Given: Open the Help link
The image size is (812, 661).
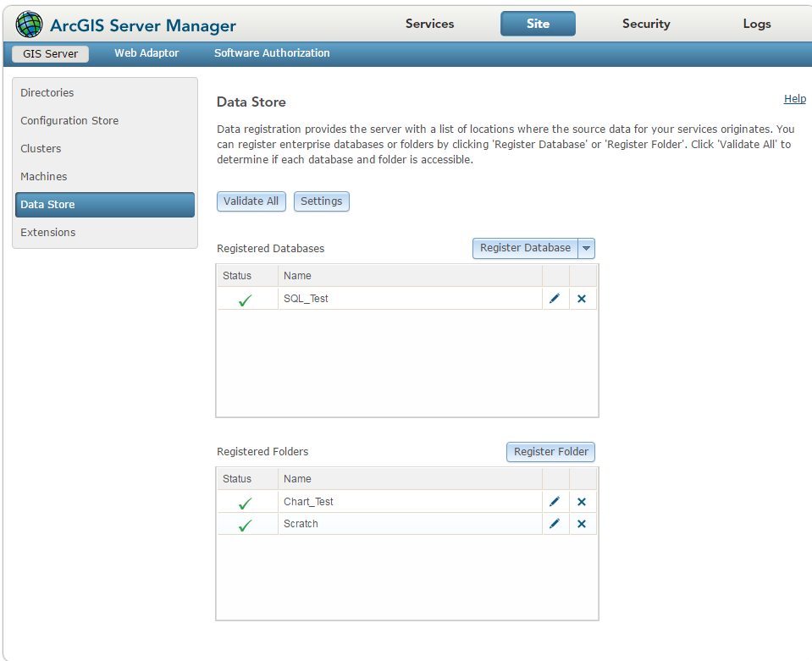Looking at the screenshot, I should point(794,98).
